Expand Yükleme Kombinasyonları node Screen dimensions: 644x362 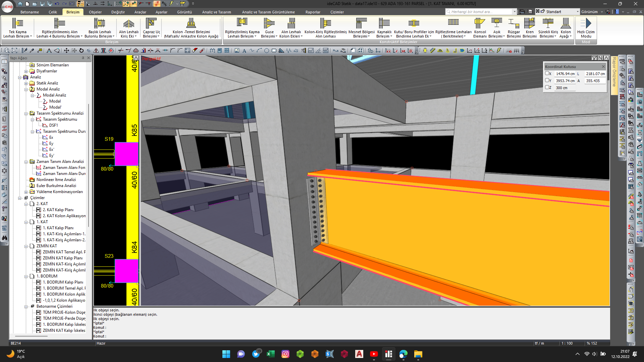pos(26,192)
